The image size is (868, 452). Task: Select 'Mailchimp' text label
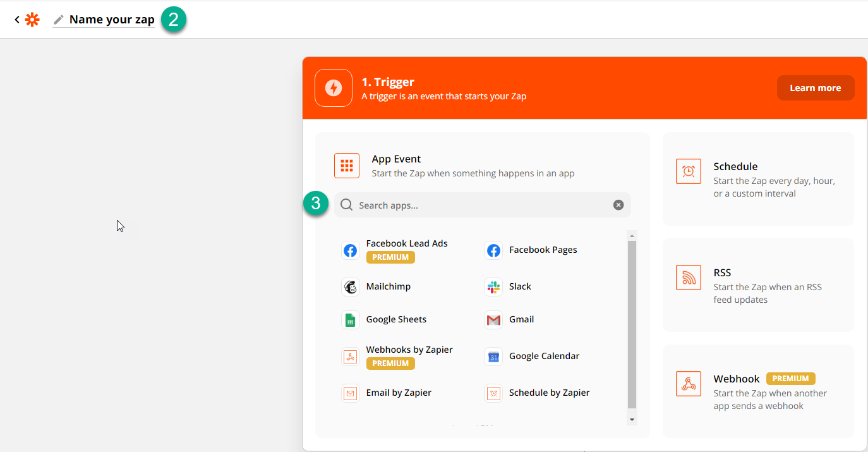(389, 286)
